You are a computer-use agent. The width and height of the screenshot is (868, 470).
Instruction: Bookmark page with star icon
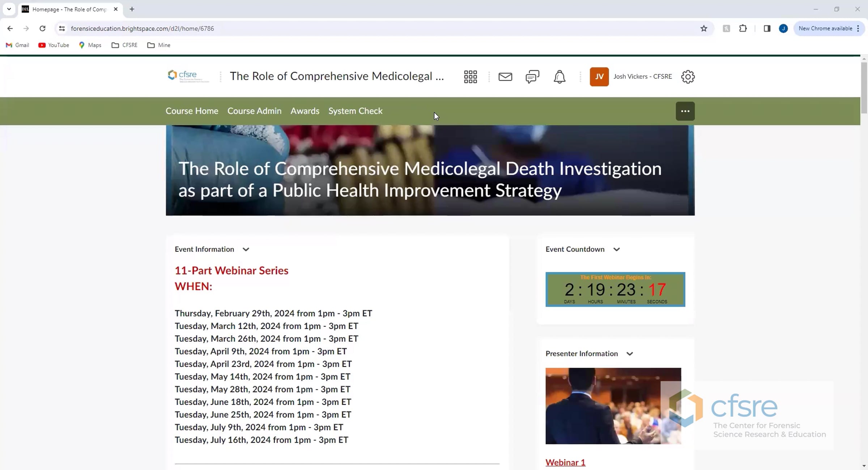pyautogui.click(x=703, y=29)
